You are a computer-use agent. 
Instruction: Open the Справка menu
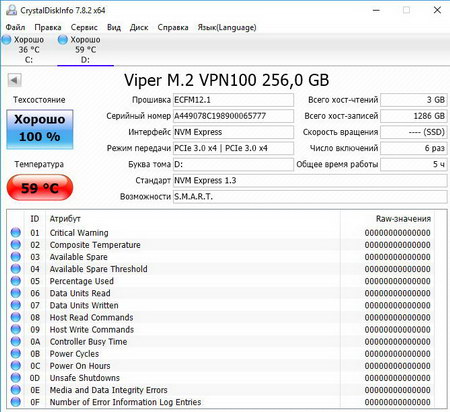click(173, 27)
